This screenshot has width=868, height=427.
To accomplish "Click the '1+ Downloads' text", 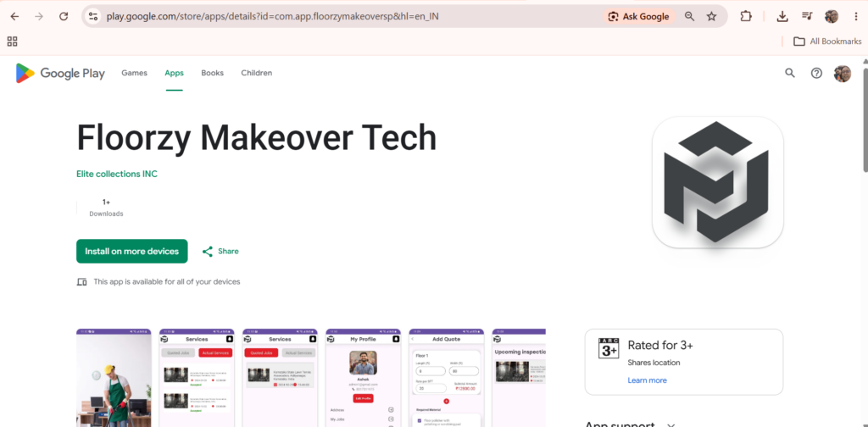I will tap(106, 208).
